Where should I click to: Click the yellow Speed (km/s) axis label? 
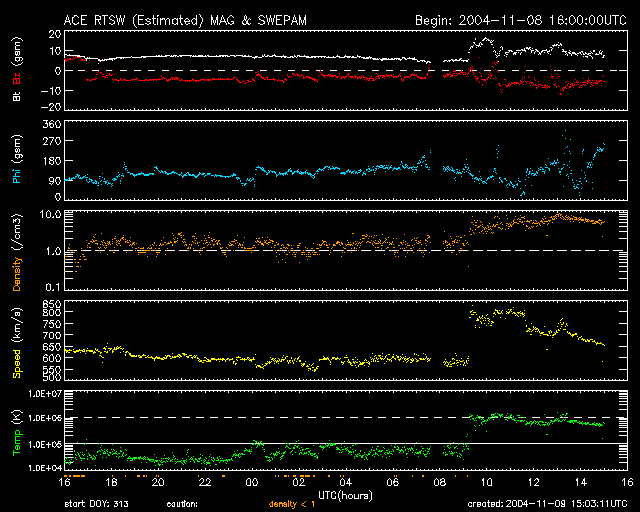tap(17, 342)
